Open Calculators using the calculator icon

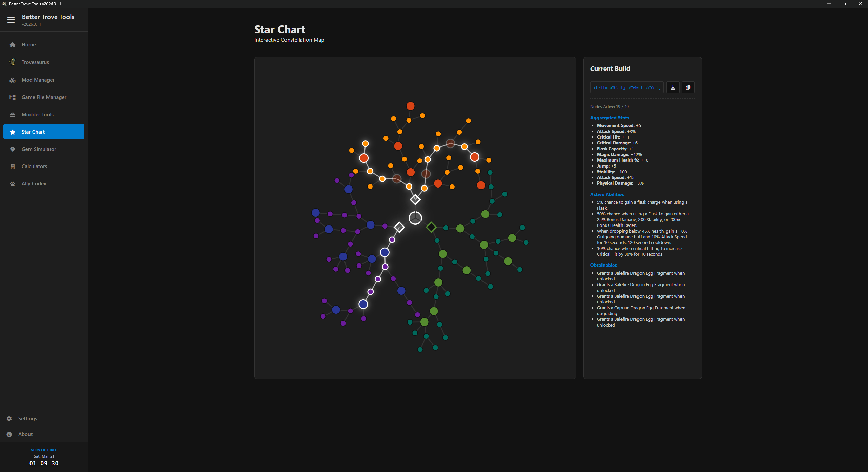point(12,166)
